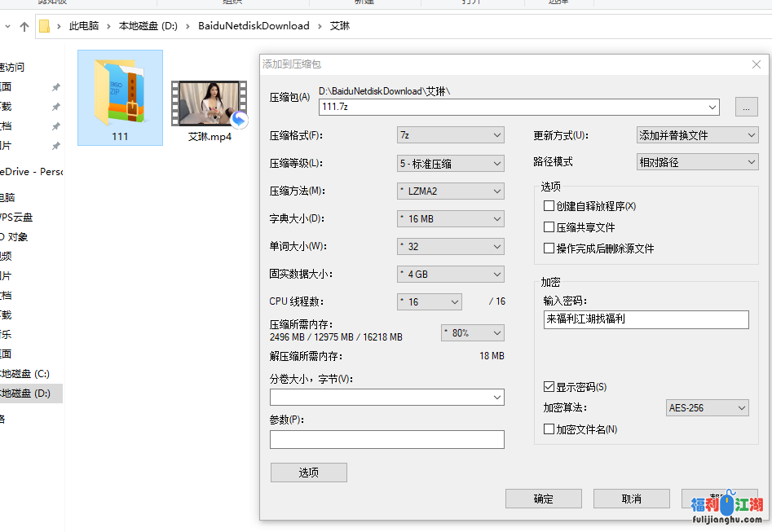Enable 加密文件名 checkbox
This screenshot has height=532, width=772.
pyautogui.click(x=549, y=429)
